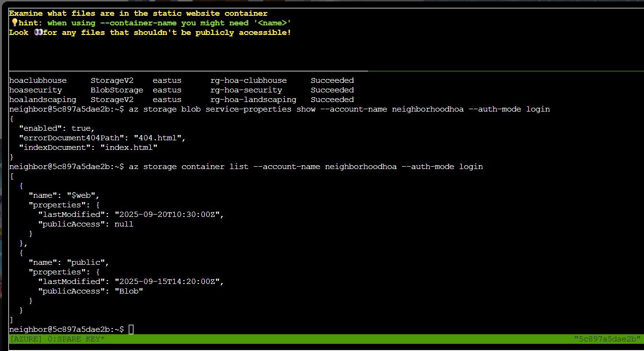644x351 pixels.
Task: Select 'BlobStorage' account kind text
Action: click(x=117, y=90)
